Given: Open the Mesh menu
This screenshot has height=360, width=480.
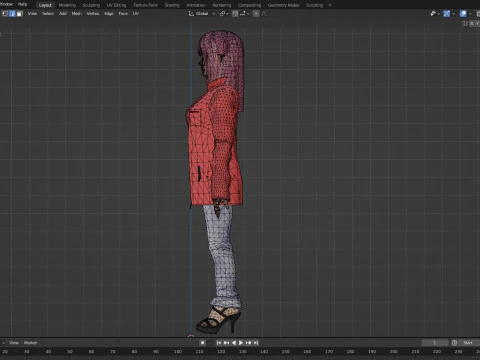Looking at the screenshot, I should 77,14.
